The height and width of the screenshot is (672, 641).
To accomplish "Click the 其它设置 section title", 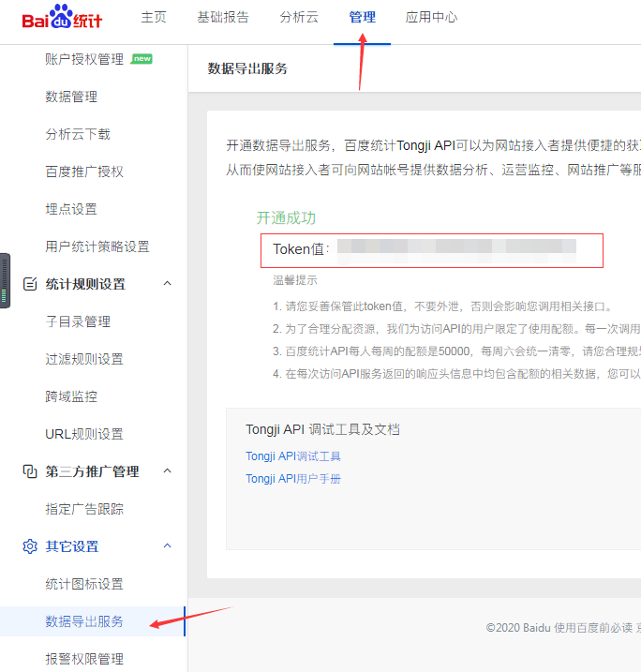I will (x=72, y=546).
